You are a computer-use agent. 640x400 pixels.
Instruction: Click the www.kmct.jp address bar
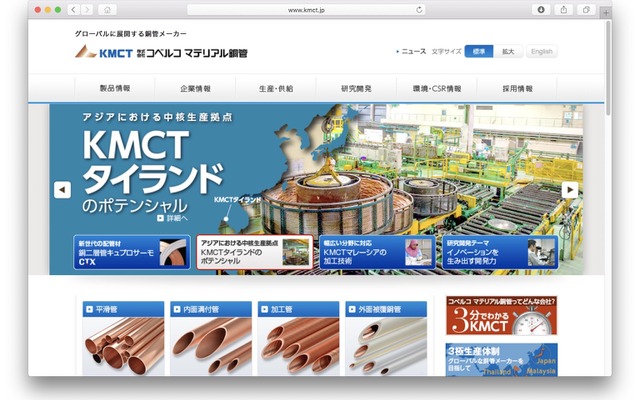(x=306, y=10)
